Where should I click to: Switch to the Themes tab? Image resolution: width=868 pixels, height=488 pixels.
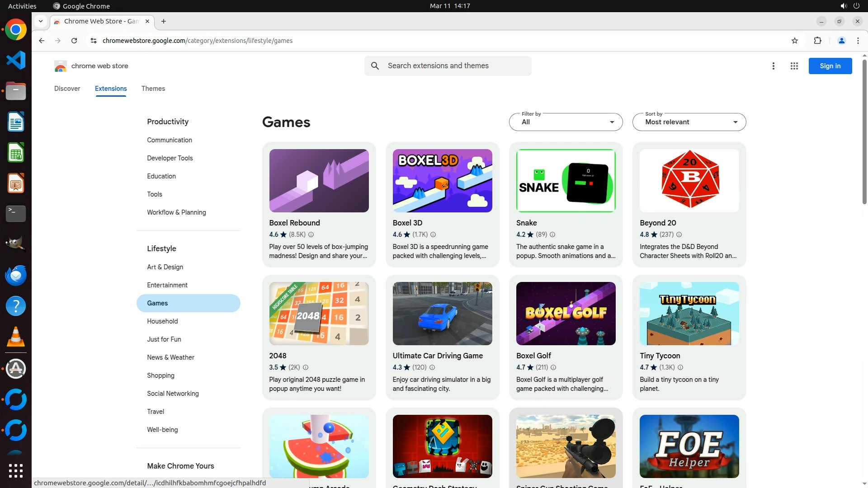153,89
